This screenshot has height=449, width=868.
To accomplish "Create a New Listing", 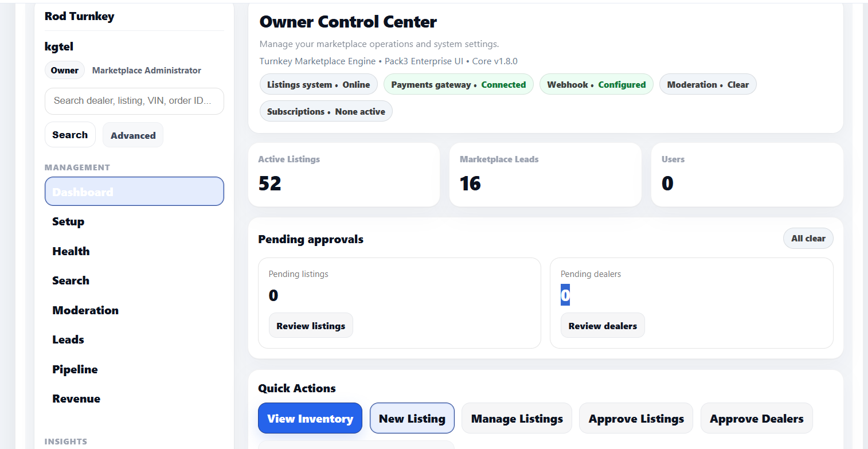I will [412, 418].
